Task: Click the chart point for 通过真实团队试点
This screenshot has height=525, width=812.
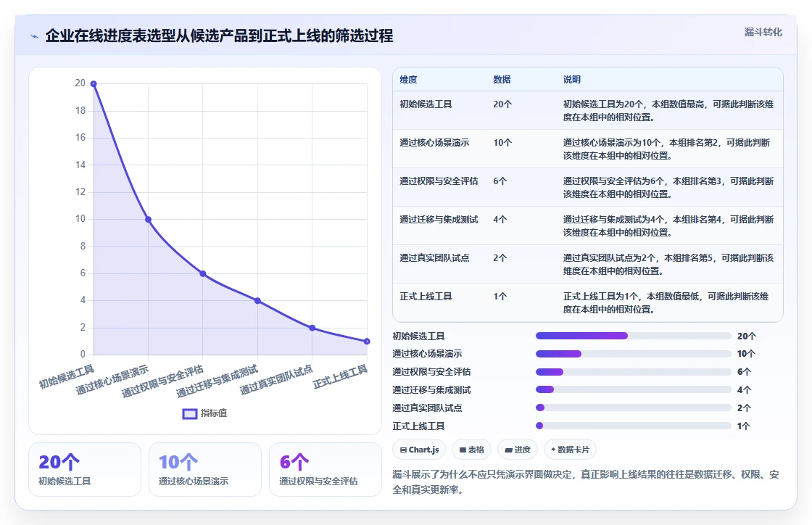Action: click(x=312, y=328)
